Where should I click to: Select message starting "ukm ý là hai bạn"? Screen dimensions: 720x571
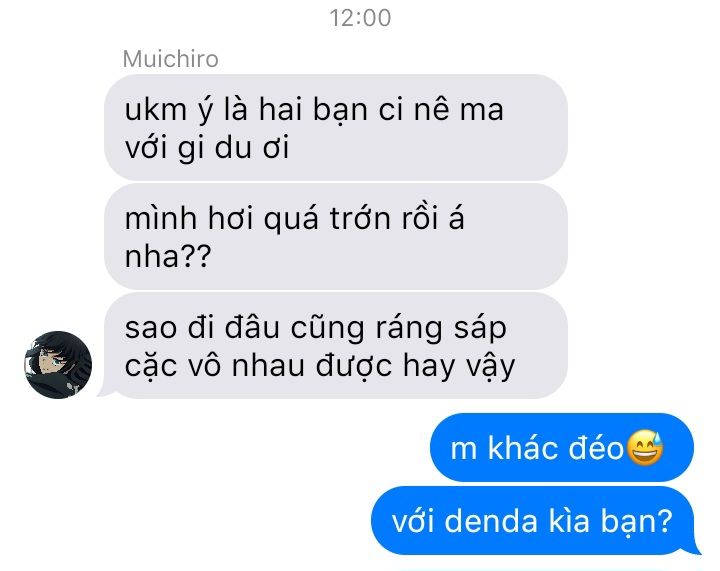336,127
